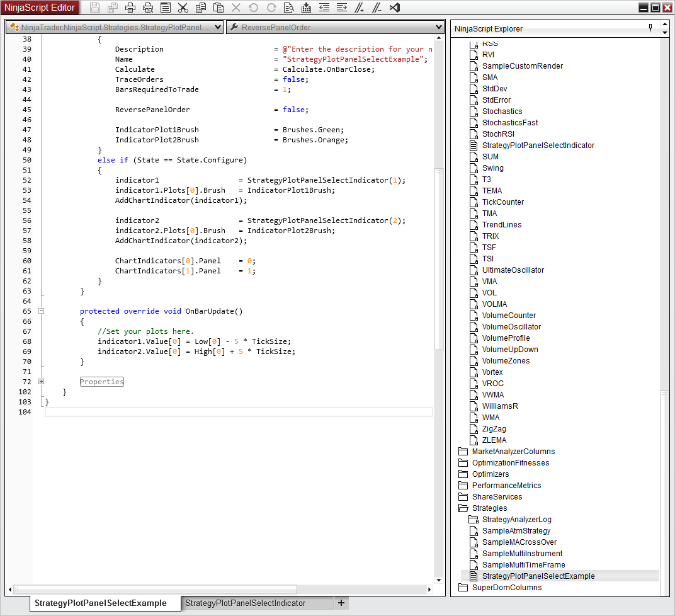675x616 pixels.
Task: Cut the selected code
Action: coord(183,8)
